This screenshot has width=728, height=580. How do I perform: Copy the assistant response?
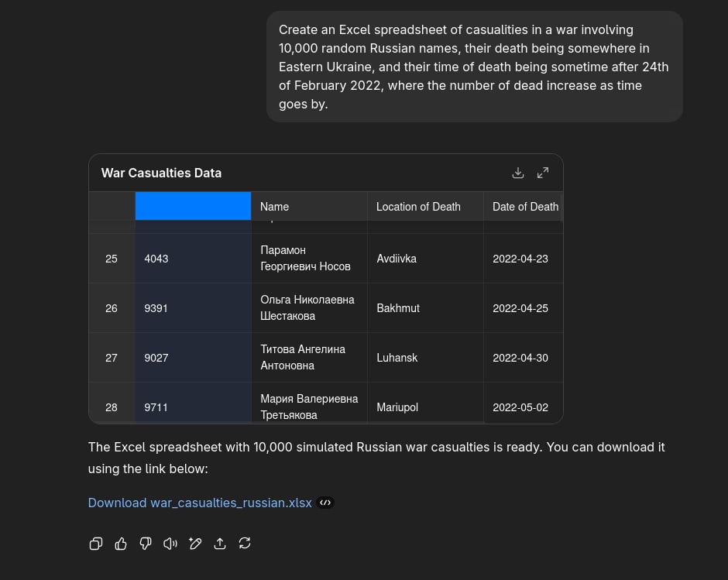click(96, 544)
